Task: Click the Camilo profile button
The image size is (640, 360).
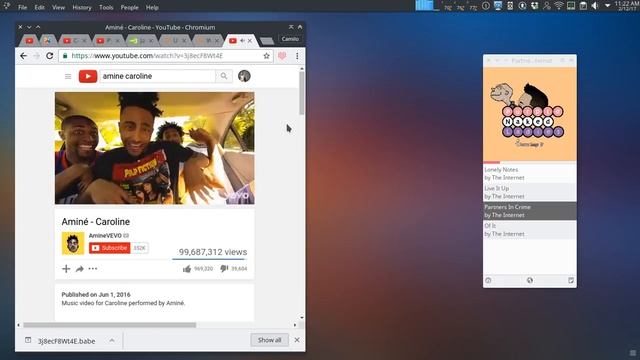Action: tap(290, 39)
